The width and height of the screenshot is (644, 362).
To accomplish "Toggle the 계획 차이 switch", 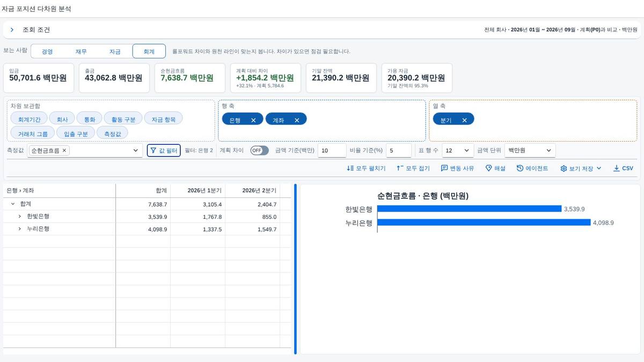I will (x=259, y=151).
